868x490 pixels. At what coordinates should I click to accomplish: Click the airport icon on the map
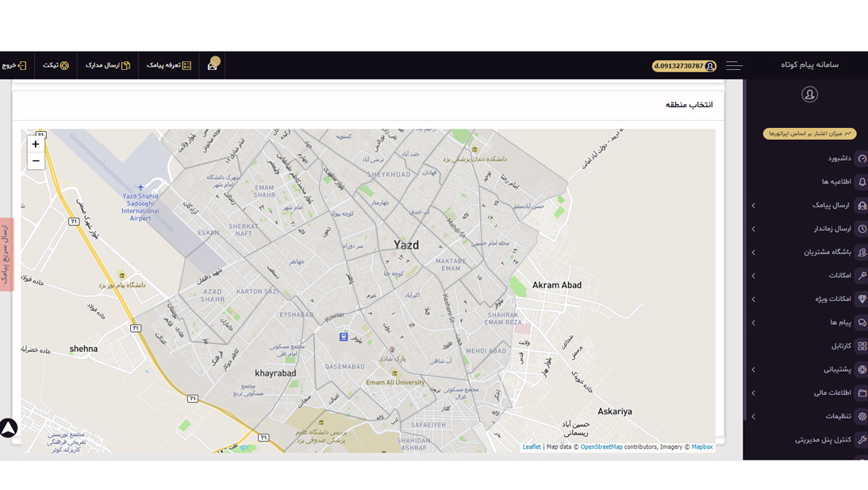140,187
